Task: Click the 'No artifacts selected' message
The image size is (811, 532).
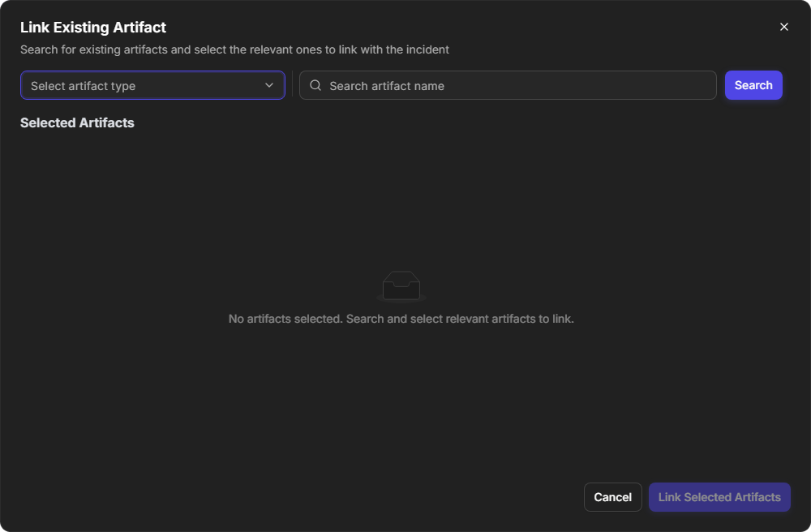Action: (401, 319)
